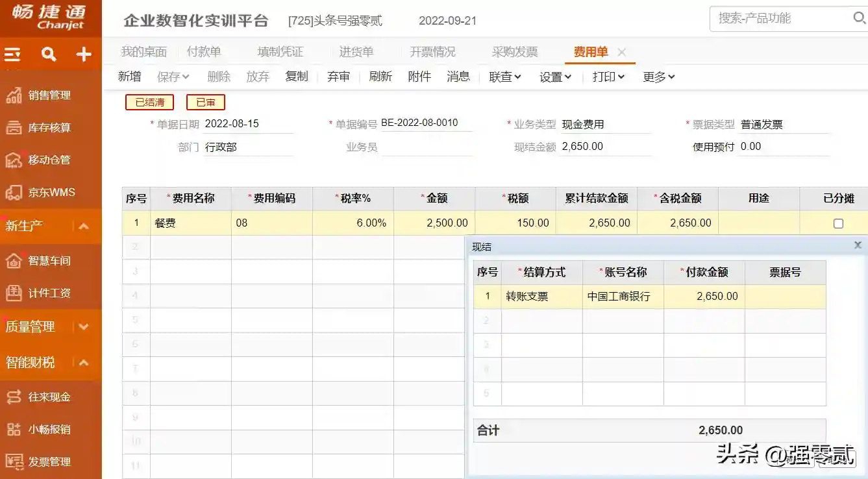Open 智慧车间 smart workshop icon
The height and width of the screenshot is (479, 868).
click(14, 261)
